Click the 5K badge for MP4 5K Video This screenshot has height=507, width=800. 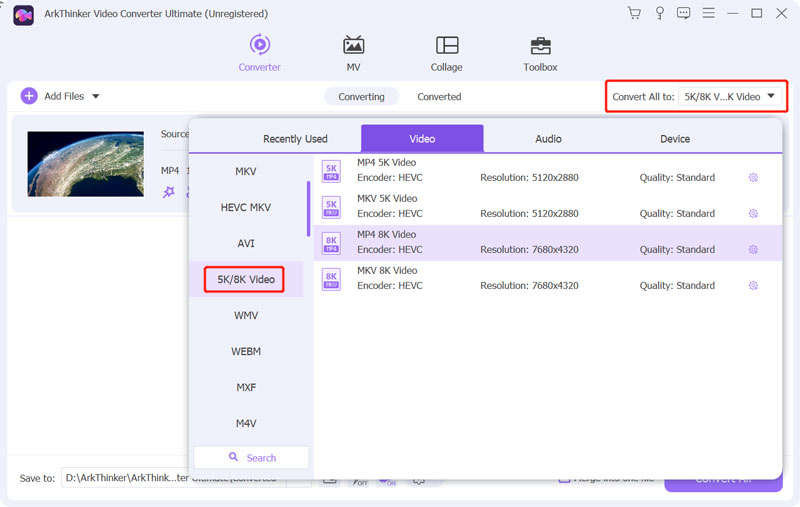331,171
